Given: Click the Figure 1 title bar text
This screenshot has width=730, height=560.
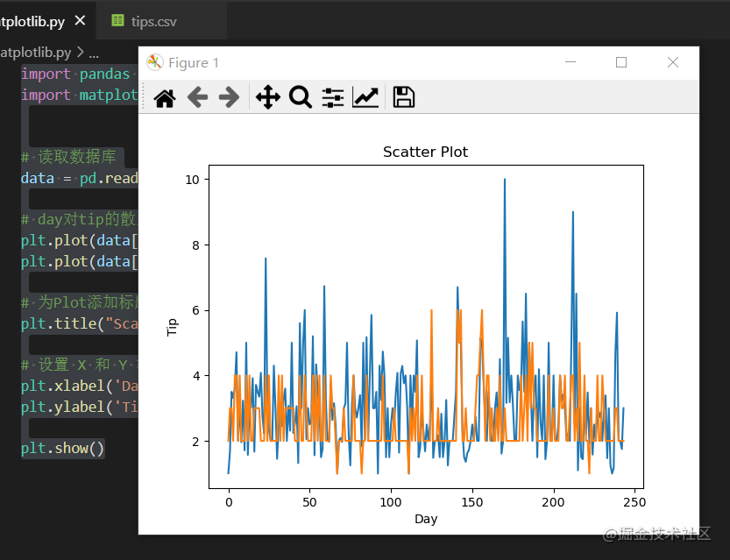Looking at the screenshot, I should click(x=194, y=63).
